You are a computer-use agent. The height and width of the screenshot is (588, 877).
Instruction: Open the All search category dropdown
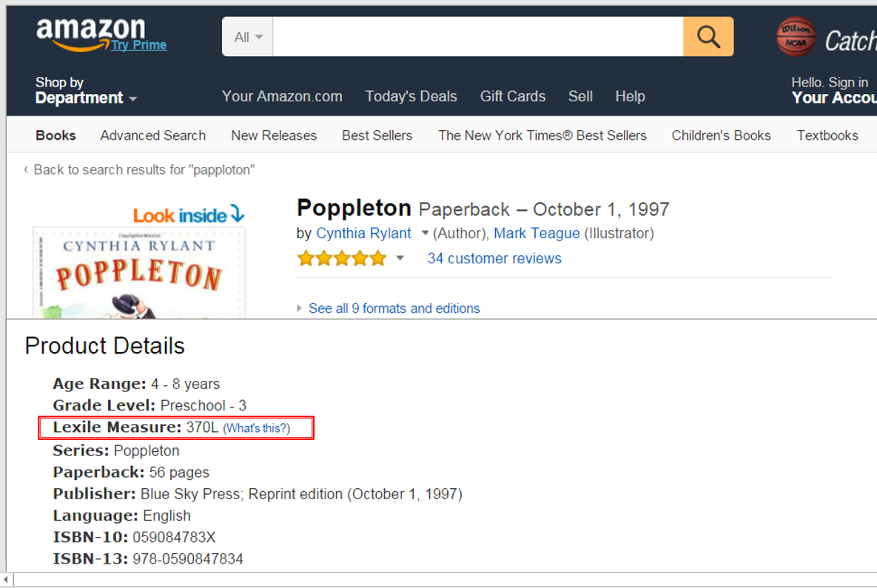(x=248, y=37)
